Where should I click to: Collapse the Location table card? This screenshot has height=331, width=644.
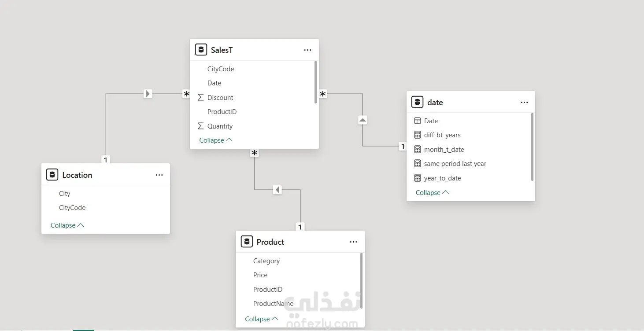67,225
